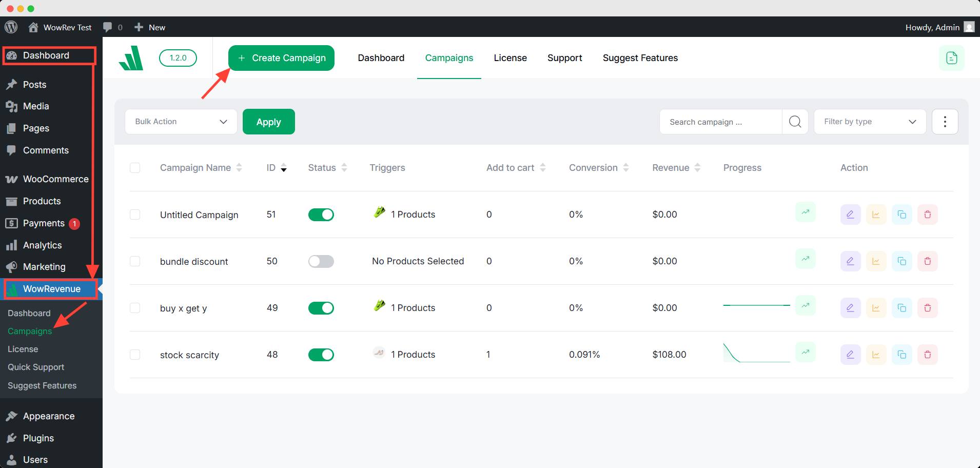
Task: Open comments bubble in admin bar
Action: [x=112, y=27]
